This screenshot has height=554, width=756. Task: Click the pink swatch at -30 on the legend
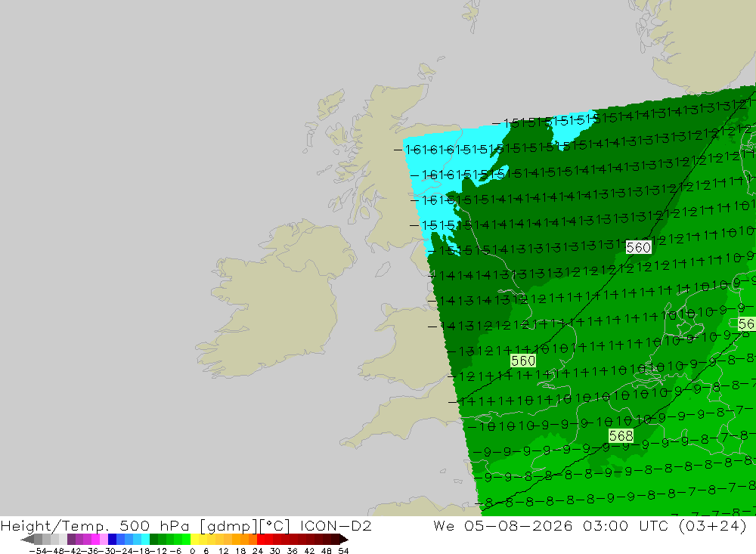pyautogui.click(x=104, y=539)
